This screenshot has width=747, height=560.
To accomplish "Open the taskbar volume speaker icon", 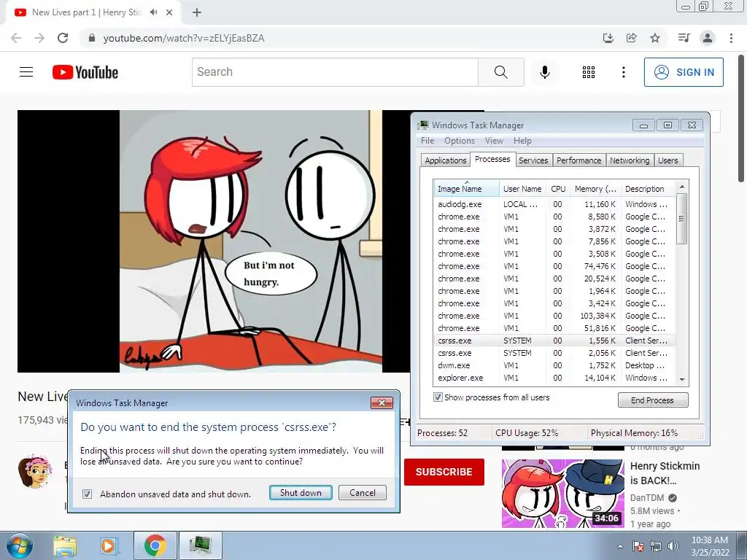I will point(673,546).
